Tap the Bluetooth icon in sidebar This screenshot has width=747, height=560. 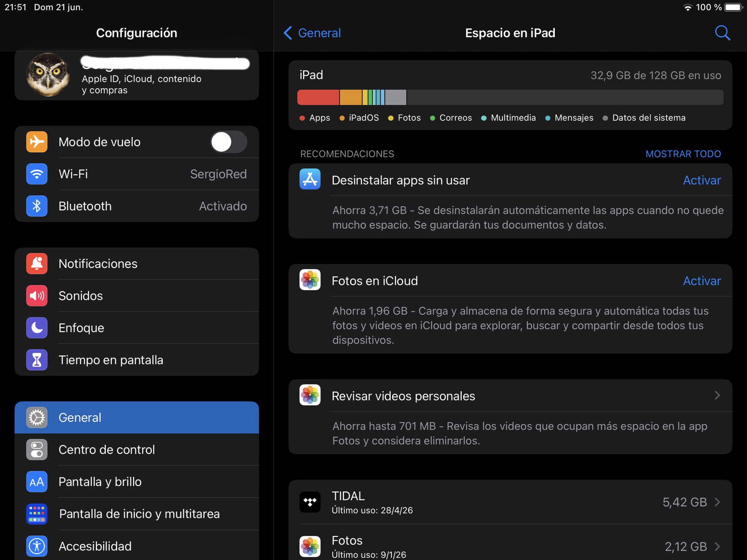click(x=37, y=206)
